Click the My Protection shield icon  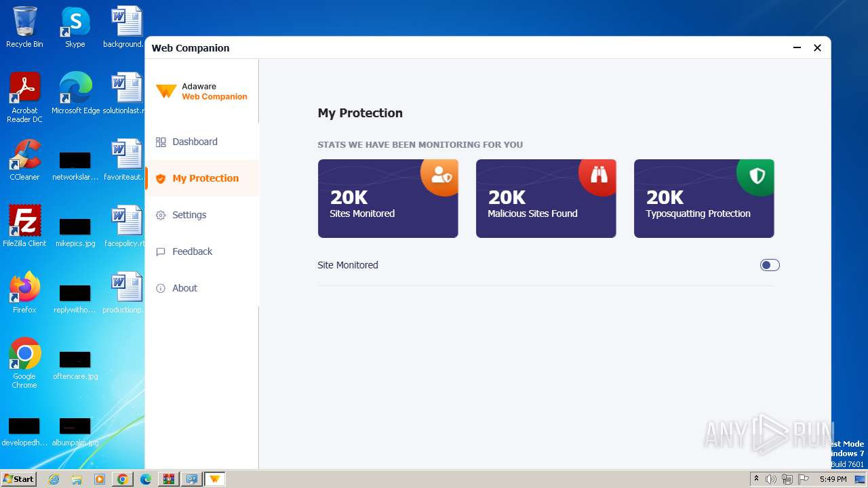161,179
